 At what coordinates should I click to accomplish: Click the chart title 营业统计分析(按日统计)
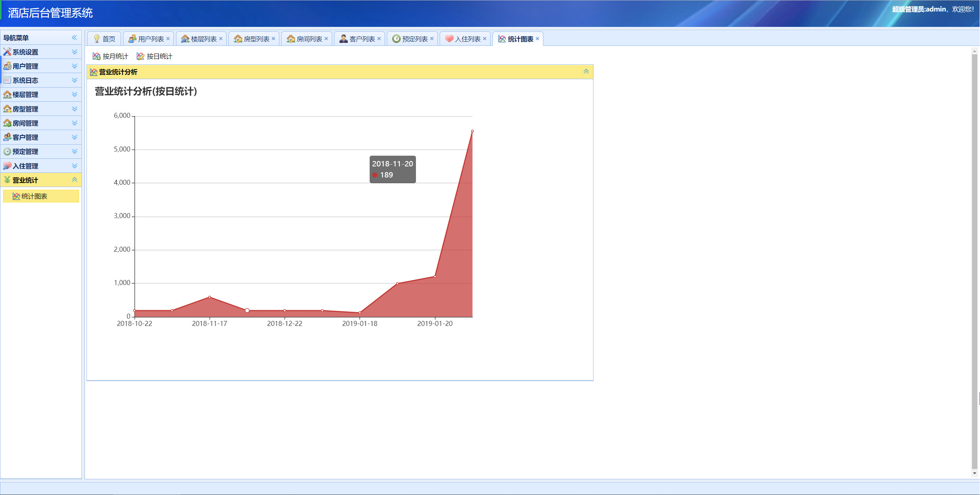[146, 91]
